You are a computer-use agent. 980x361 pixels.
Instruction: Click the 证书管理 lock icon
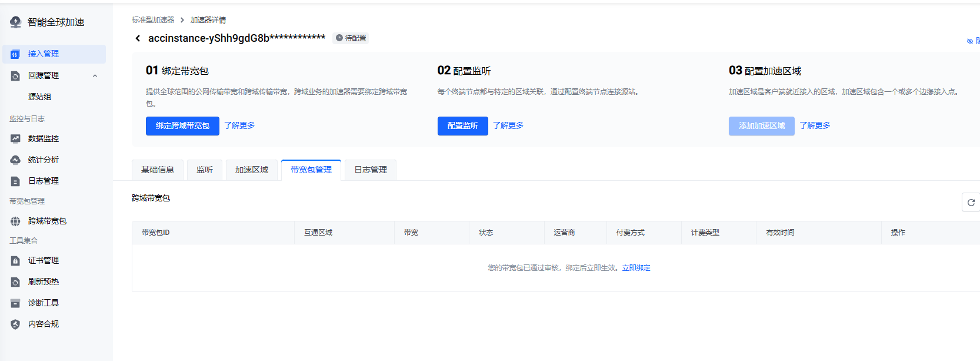point(15,261)
